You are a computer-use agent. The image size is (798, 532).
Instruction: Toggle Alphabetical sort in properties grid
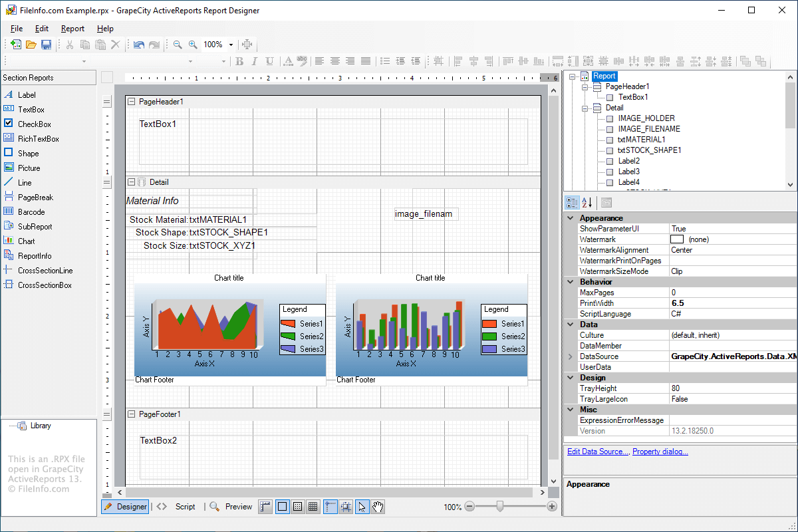tap(587, 203)
